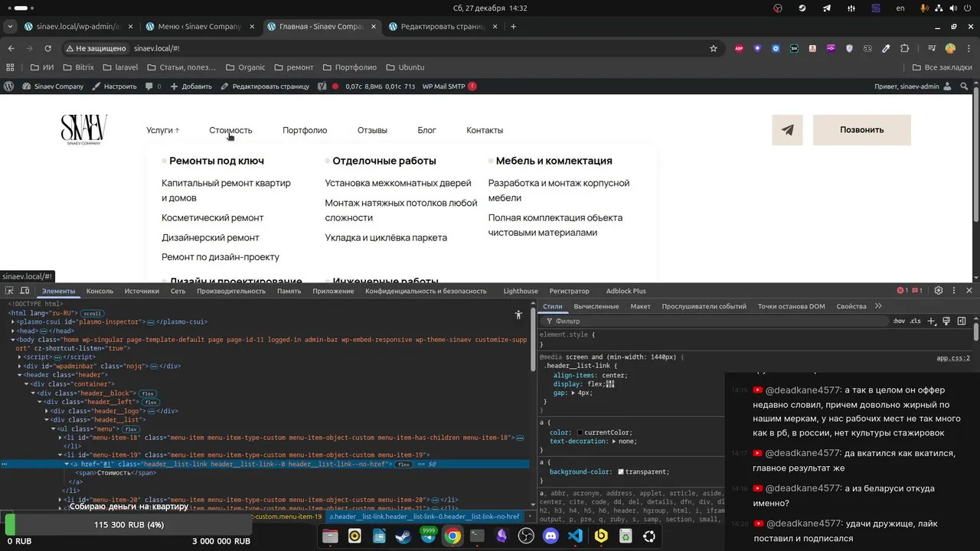This screenshot has width=980, height=551.
Task: Open media controls icon in Chrome toolbar
Action: [932, 48]
